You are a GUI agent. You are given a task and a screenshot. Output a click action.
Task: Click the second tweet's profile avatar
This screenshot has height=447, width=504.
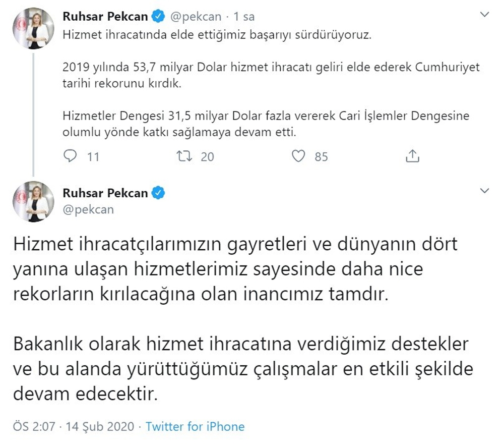(34, 202)
